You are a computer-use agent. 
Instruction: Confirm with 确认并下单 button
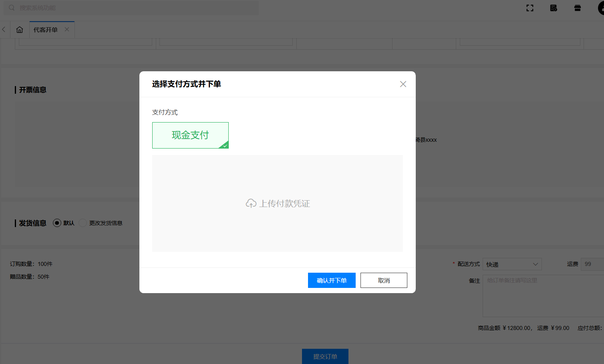tap(332, 280)
